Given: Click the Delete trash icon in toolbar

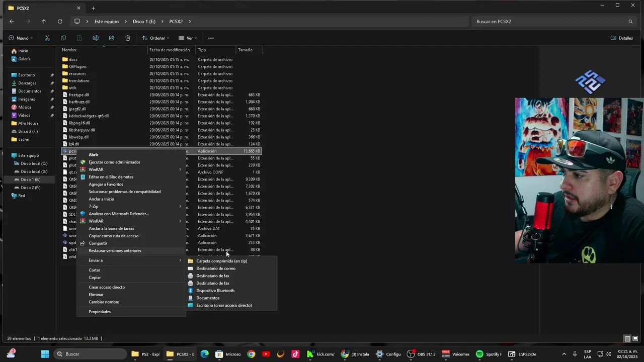Looking at the screenshot, I should point(128,38).
